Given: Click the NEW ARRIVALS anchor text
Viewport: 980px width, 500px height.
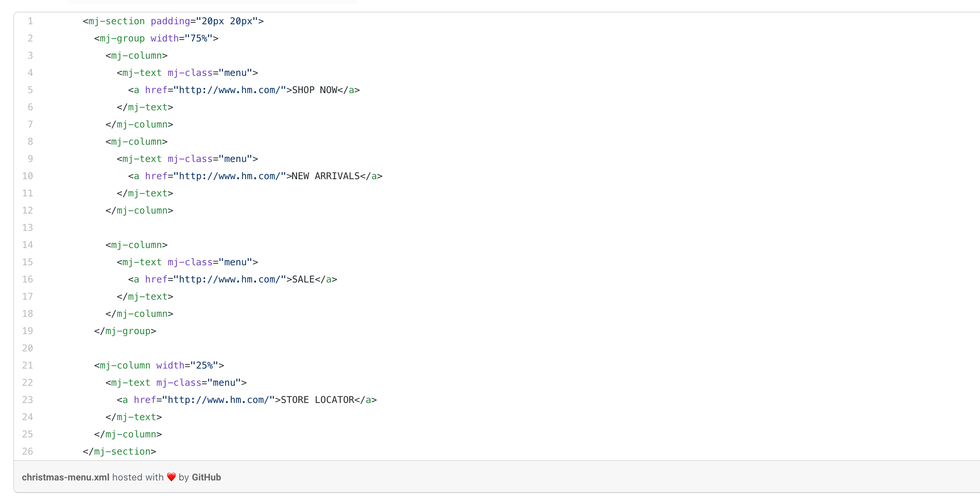Looking at the screenshot, I should [326, 176].
